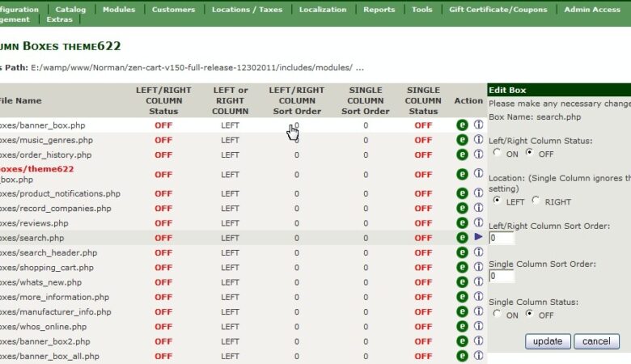This screenshot has width=631, height=364.
Task: Click the blue arrow on search.php row
Action: point(478,237)
